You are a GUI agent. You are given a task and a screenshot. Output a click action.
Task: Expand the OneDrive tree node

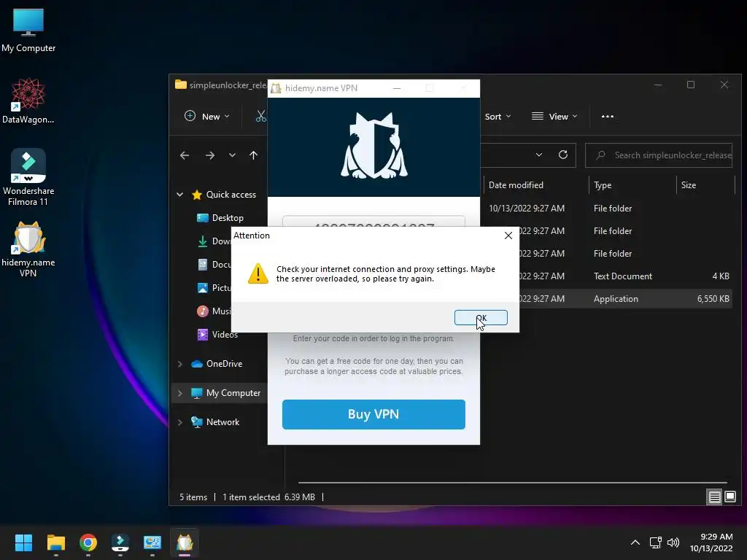[180, 364]
